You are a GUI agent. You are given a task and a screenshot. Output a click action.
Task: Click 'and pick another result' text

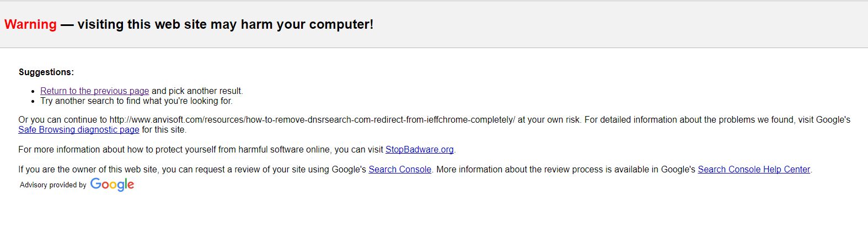[x=197, y=91]
